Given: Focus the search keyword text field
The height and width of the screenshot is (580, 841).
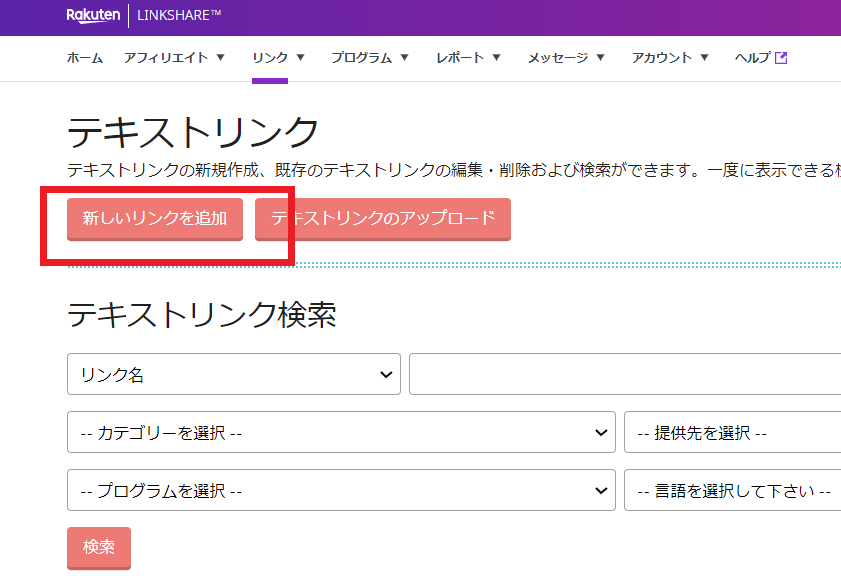Looking at the screenshot, I should [624, 375].
